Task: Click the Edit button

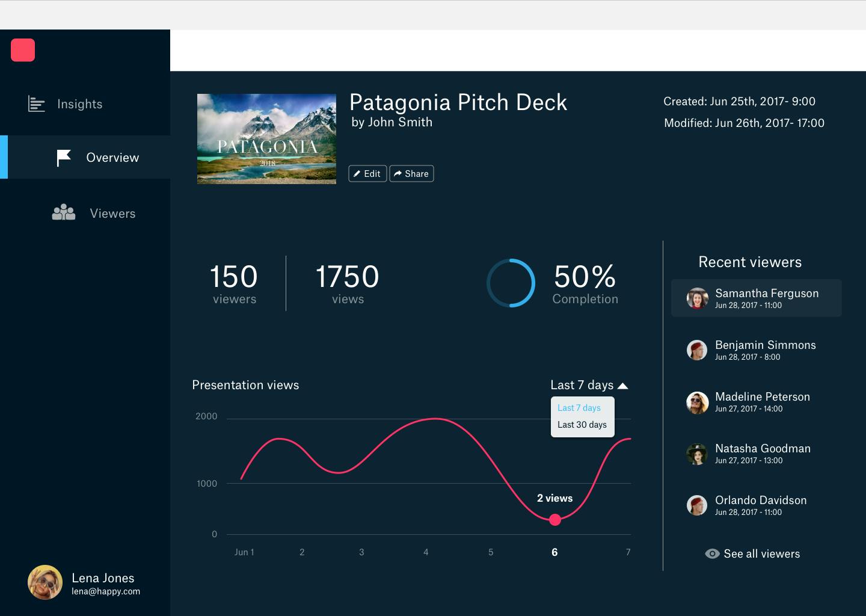Action: tap(367, 174)
